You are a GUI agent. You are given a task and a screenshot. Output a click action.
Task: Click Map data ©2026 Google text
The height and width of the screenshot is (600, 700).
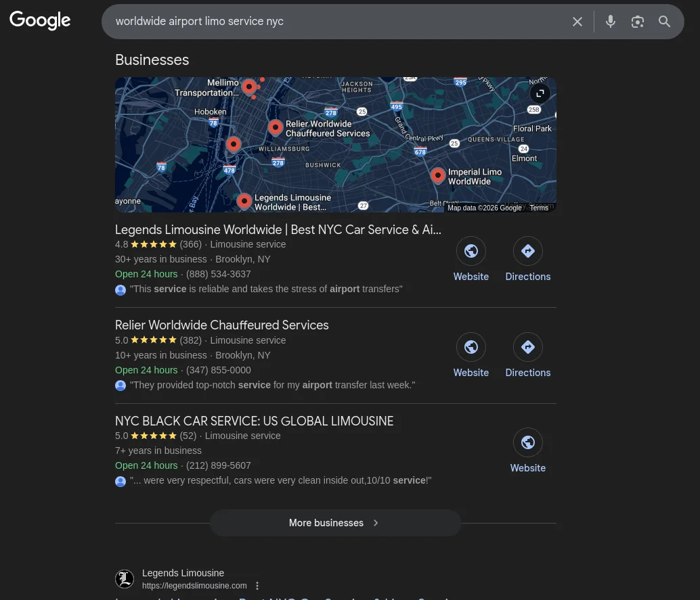pos(484,208)
